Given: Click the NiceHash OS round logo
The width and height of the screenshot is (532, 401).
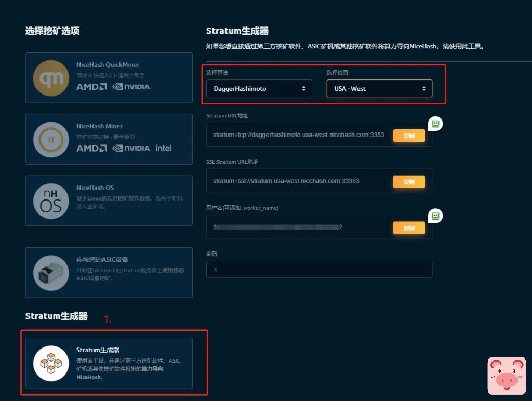Looking at the screenshot, I should click(x=51, y=201).
